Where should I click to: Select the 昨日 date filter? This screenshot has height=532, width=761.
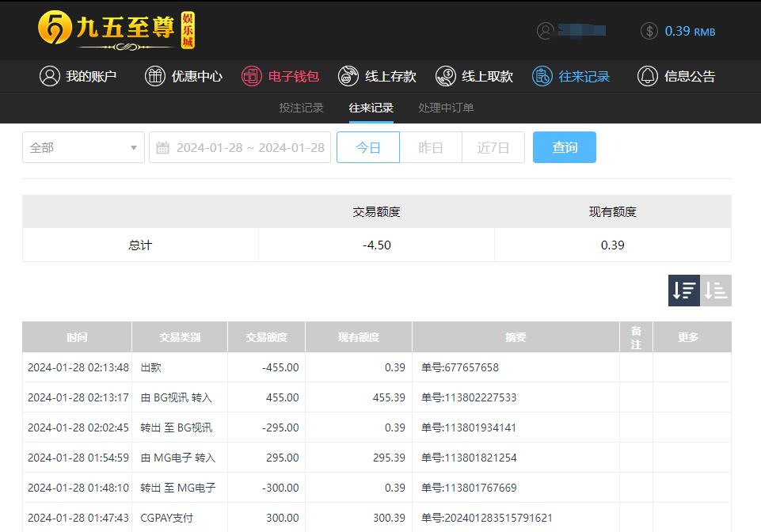(430, 147)
